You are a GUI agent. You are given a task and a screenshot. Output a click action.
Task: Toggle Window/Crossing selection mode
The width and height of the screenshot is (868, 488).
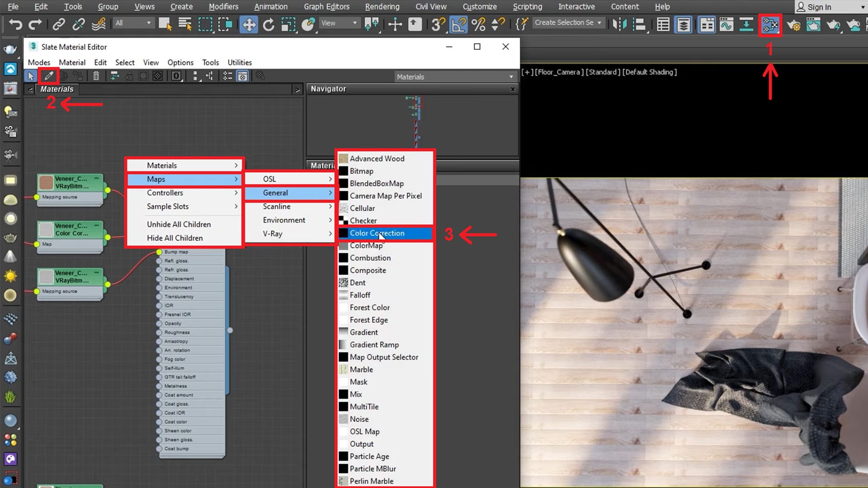coord(225,24)
